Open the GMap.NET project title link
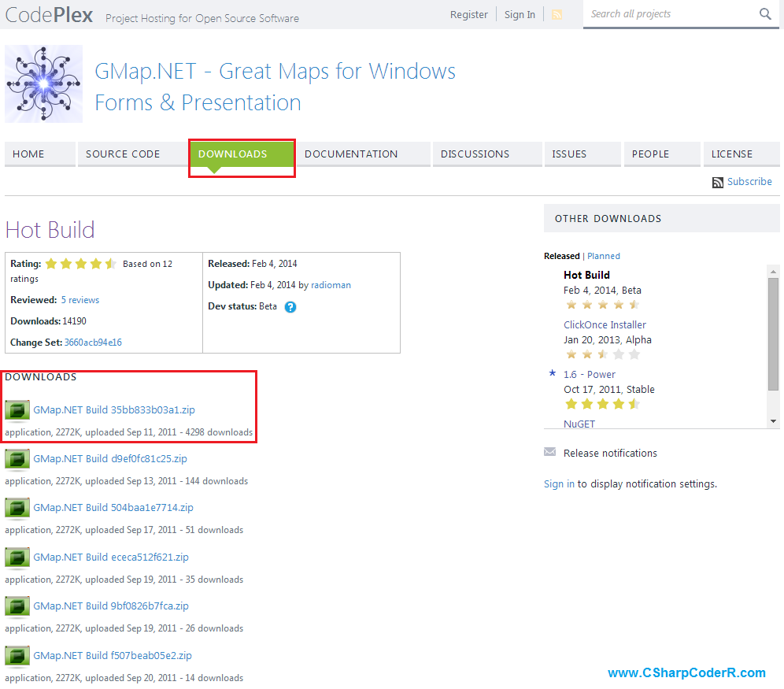 pyautogui.click(x=275, y=87)
